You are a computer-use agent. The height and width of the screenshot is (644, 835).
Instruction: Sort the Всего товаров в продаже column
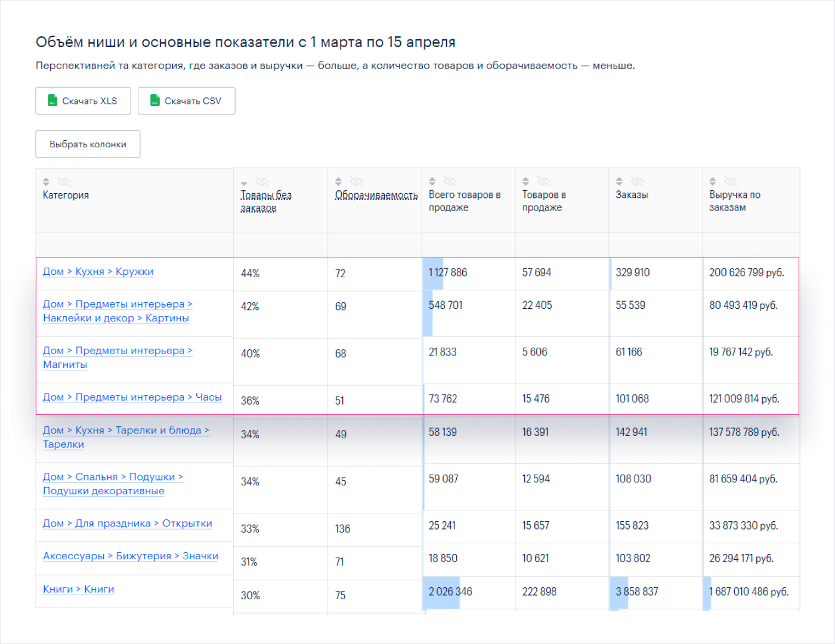432,181
